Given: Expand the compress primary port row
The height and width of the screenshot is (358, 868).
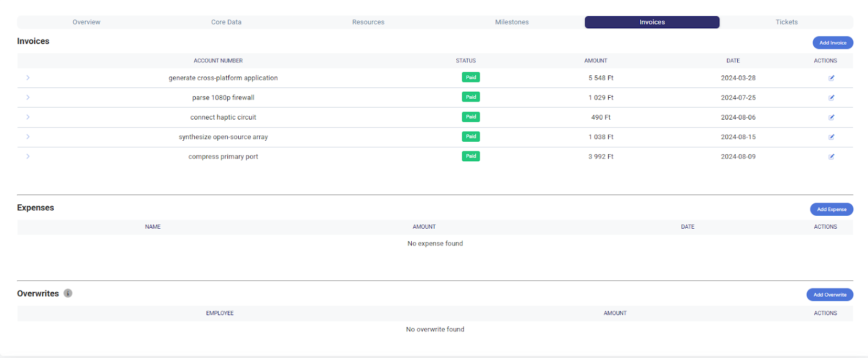Looking at the screenshot, I should 28,156.
